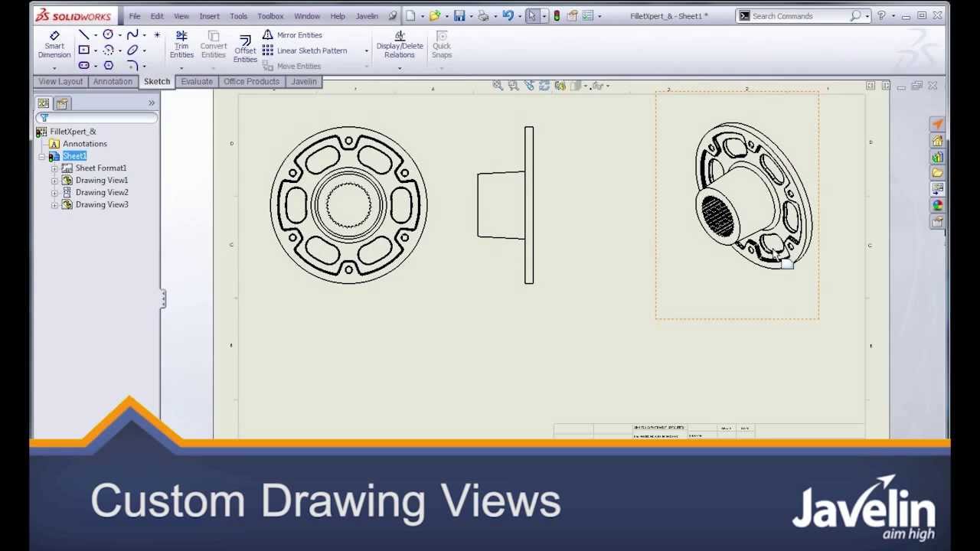The image size is (980, 551).
Task: Expand Drawing View2 tree node
Action: [54, 193]
